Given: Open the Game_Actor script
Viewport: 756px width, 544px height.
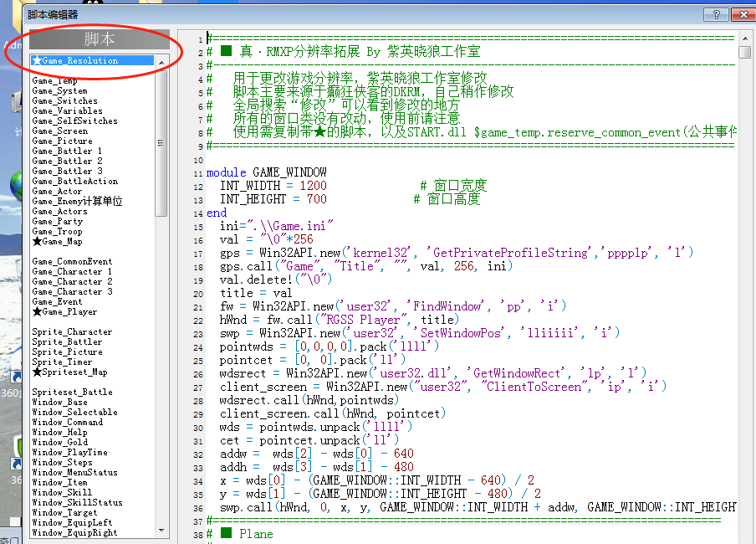Looking at the screenshot, I should tap(57, 192).
